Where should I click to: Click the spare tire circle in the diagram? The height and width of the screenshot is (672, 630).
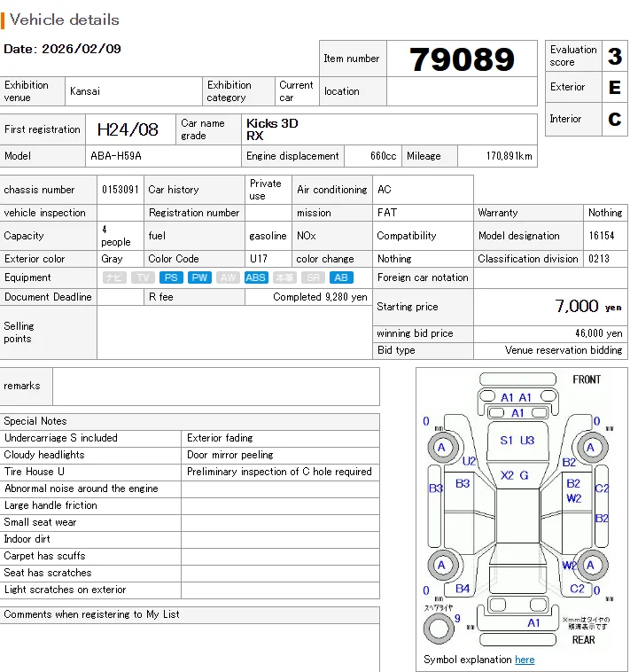pos(439,629)
